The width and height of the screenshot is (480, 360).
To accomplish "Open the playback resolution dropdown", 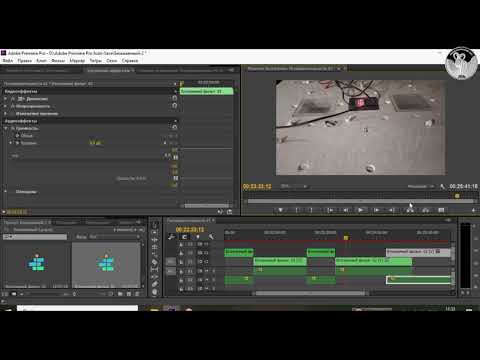I will [421, 187].
